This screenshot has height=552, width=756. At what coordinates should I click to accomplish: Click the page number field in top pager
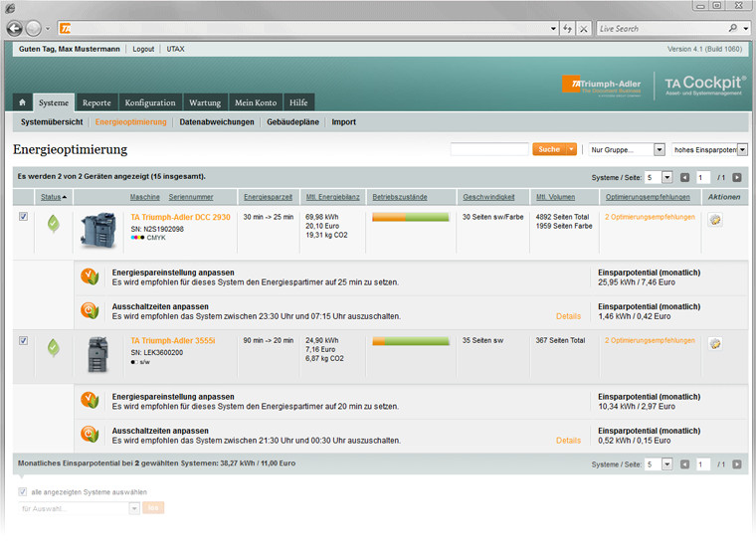coord(703,177)
